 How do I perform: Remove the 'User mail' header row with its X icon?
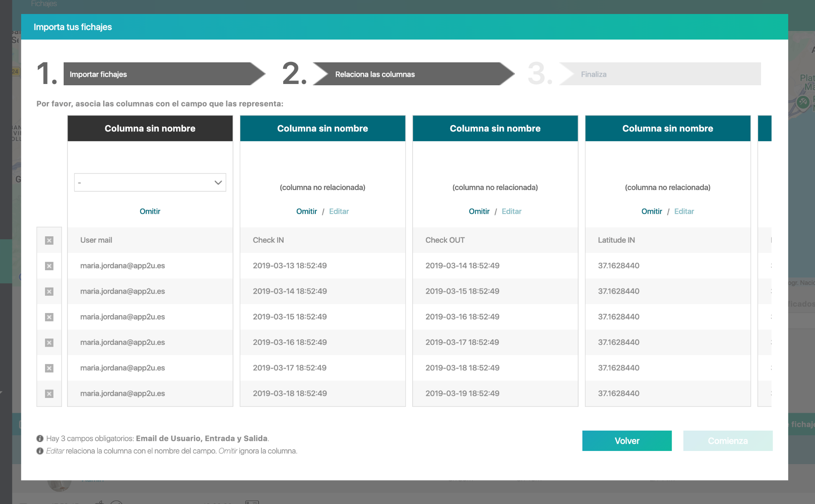[x=49, y=241]
